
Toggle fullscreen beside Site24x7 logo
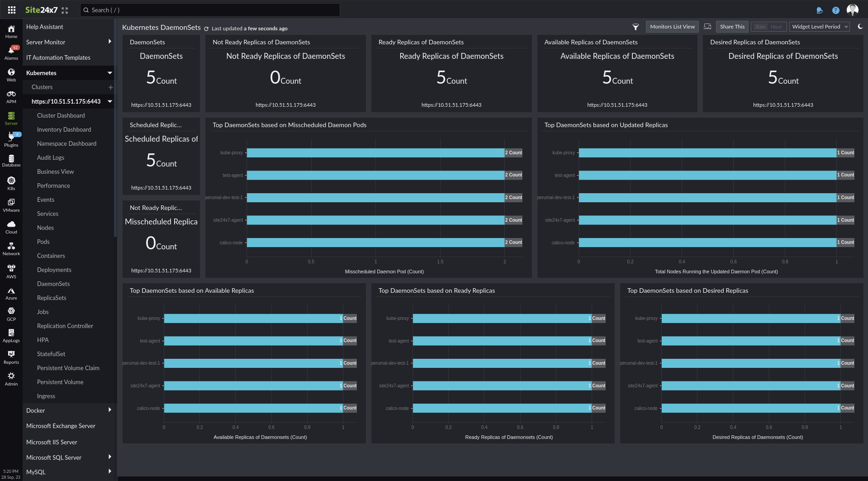pos(65,10)
